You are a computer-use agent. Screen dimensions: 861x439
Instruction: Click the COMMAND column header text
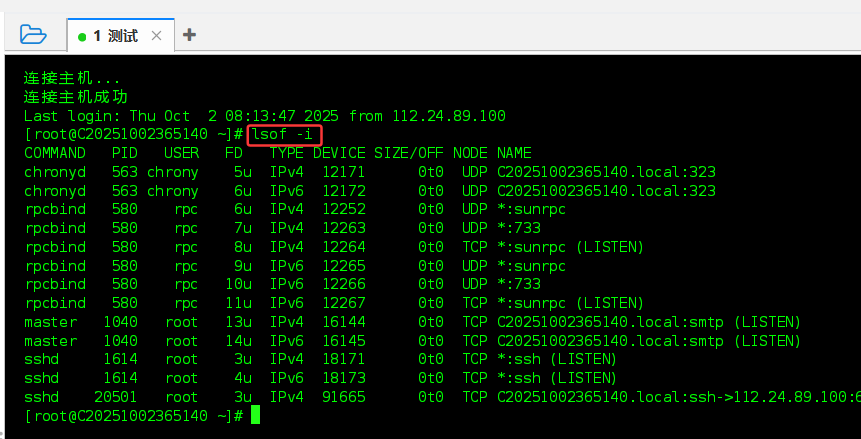pos(55,153)
